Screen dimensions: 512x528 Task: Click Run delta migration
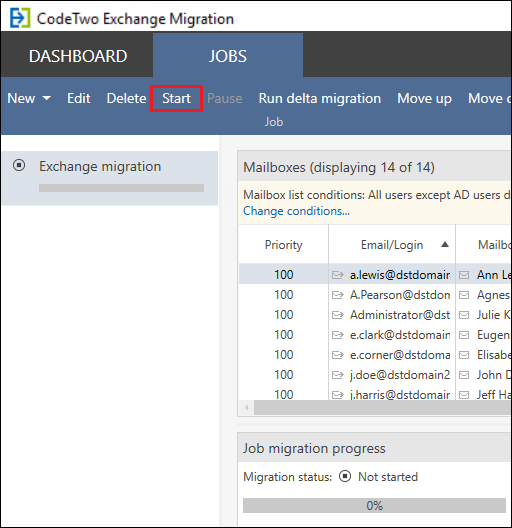pos(320,98)
